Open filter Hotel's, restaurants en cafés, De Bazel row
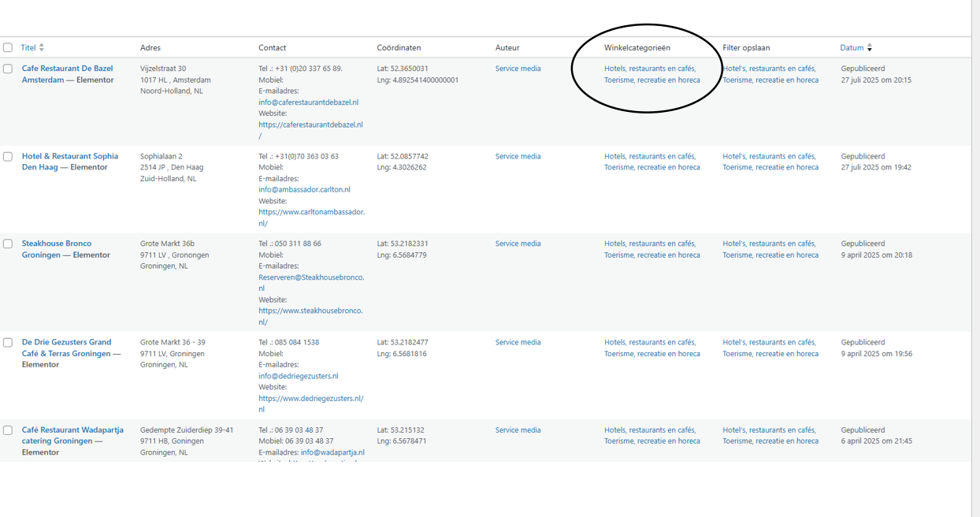This screenshot has height=517, width=980. point(770,69)
